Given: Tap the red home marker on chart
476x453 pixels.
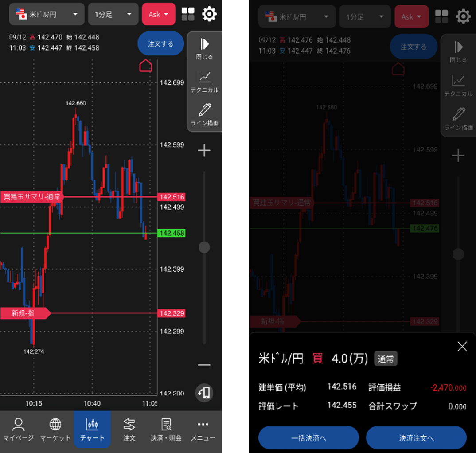Looking at the screenshot, I should coord(146,66).
